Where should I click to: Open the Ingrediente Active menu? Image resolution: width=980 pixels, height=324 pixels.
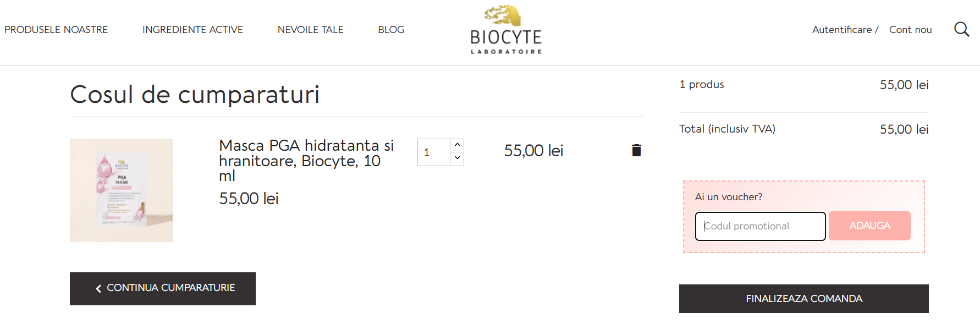point(192,29)
